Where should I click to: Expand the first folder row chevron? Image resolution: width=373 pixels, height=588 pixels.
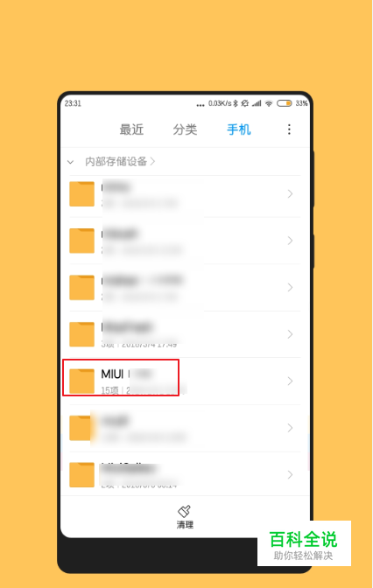(290, 194)
